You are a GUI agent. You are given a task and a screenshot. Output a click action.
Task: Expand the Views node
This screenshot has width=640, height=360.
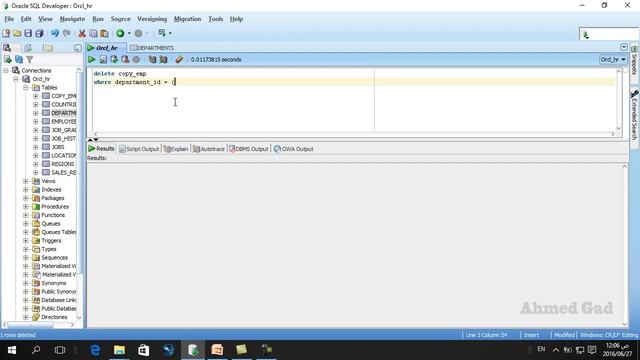pos(26,181)
